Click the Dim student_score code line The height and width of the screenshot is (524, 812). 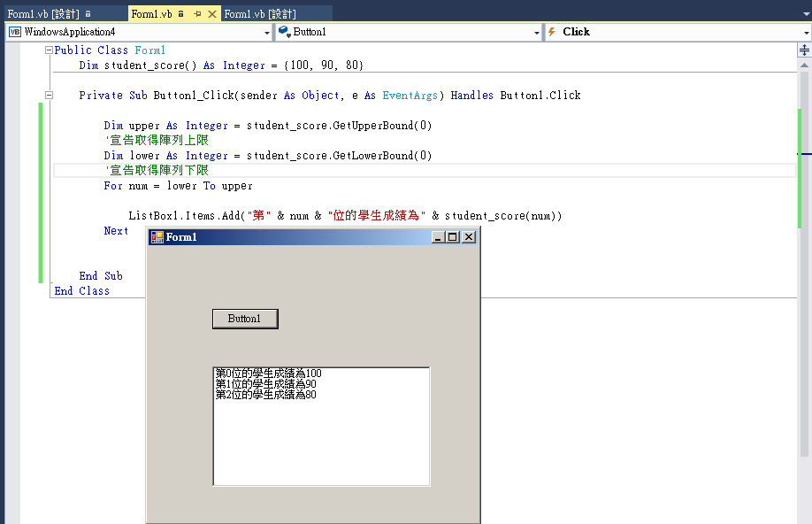tap(221, 65)
